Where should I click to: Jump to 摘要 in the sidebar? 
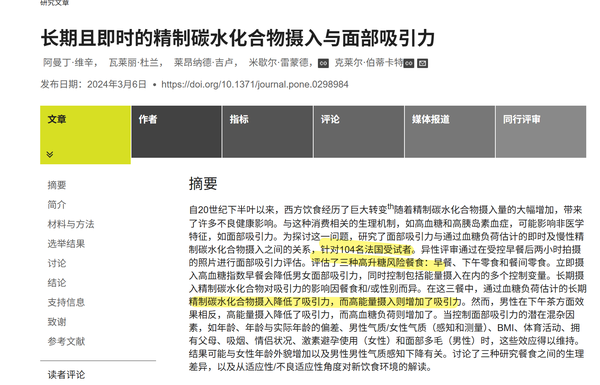57,185
